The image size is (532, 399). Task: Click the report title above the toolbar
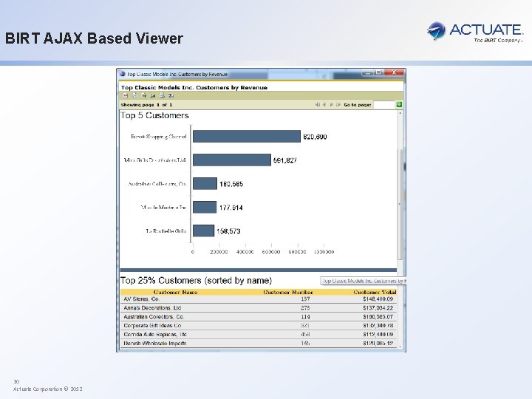pyautogui.click(x=194, y=87)
